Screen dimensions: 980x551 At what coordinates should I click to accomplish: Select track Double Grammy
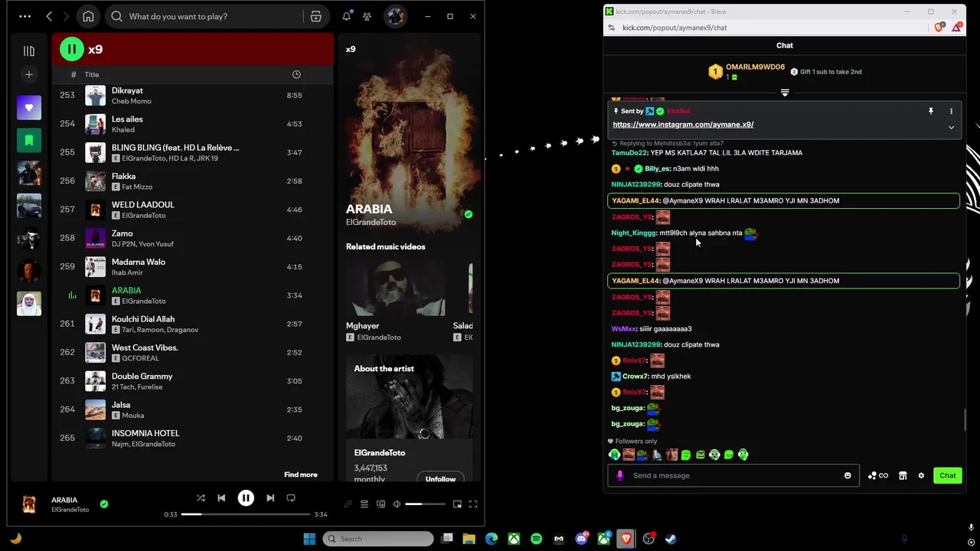tap(191, 381)
